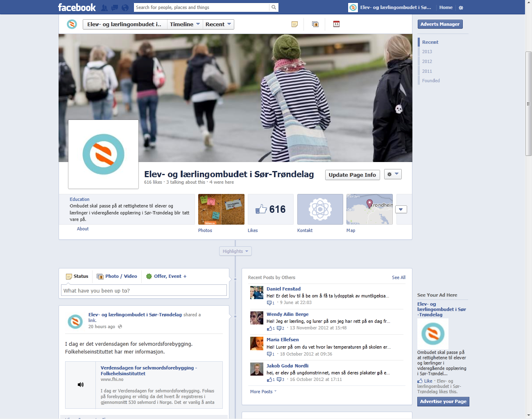532x419 pixels.
Task: Go to Home in top bar
Action: coord(446,7)
